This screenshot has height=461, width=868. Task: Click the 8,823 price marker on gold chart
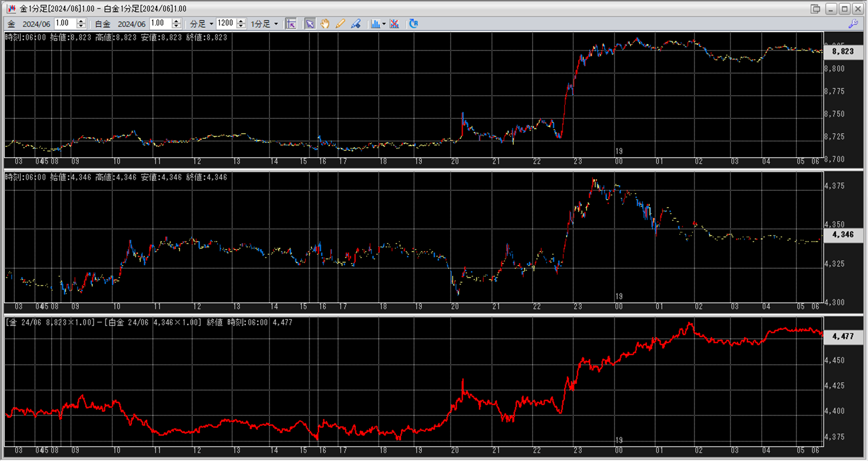pos(842,52)
